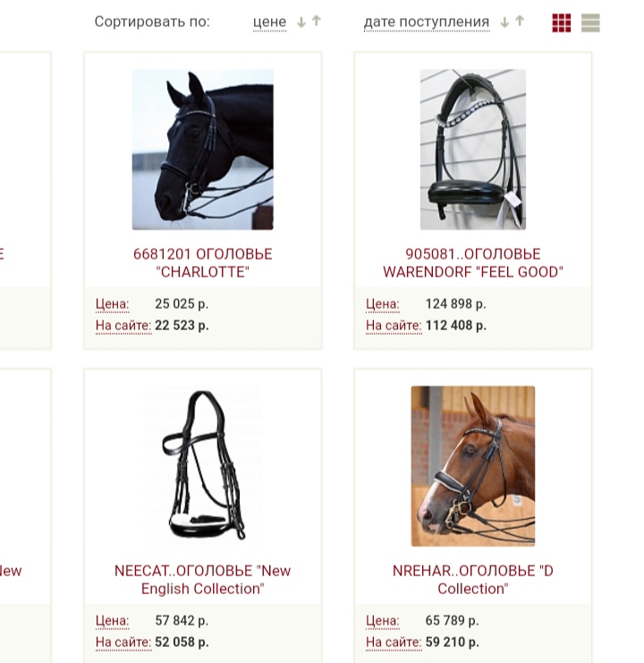
Task: Open the 6681201 ОГОЛОВЬЕ "CHARLOTTE" product title
Action: coord(203,263)
